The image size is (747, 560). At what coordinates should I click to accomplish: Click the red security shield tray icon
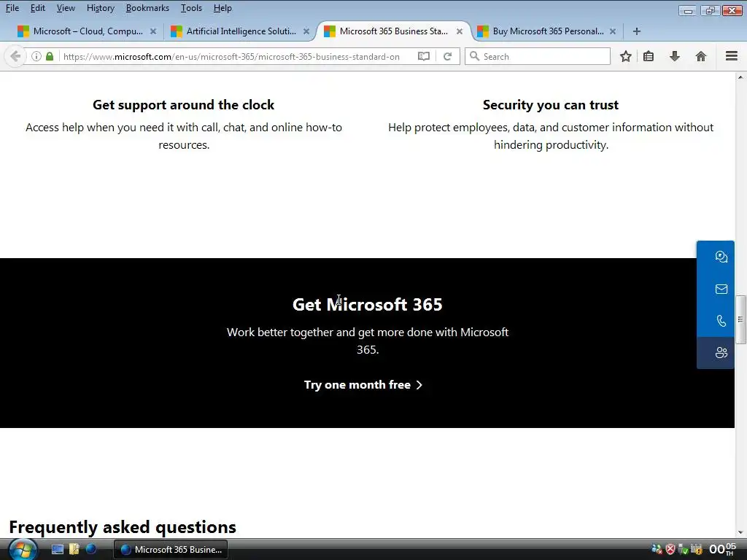point(670,550)
